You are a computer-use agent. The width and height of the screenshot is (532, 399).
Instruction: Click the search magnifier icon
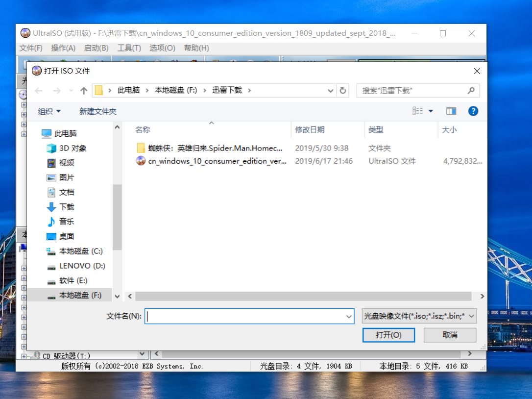tap(471, 91)
